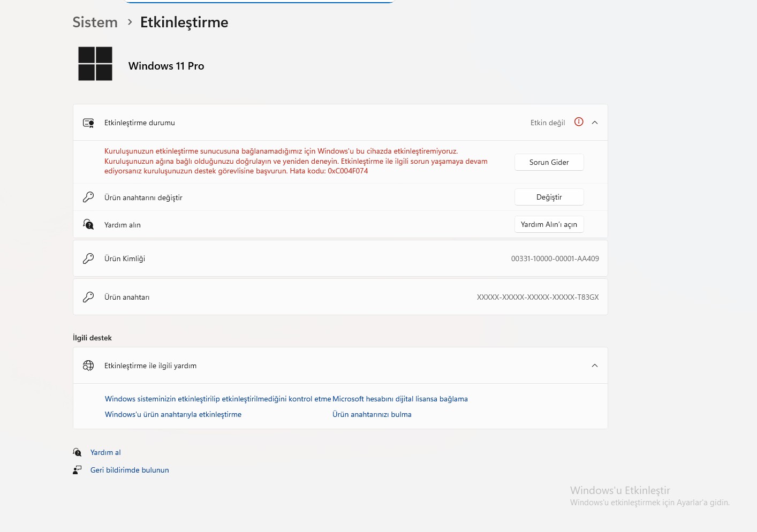Open Ürün anahtarınızı bulma link

point(372,414)
